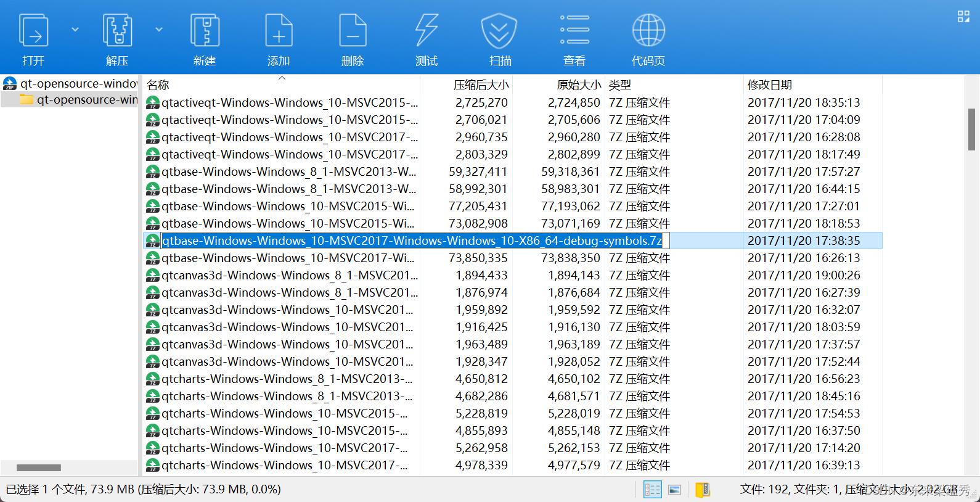This screenshot has width=980, height=502.
Task: Click the archive icon of the root tree node
Action: pyautogui.click(x=10, y=83)
